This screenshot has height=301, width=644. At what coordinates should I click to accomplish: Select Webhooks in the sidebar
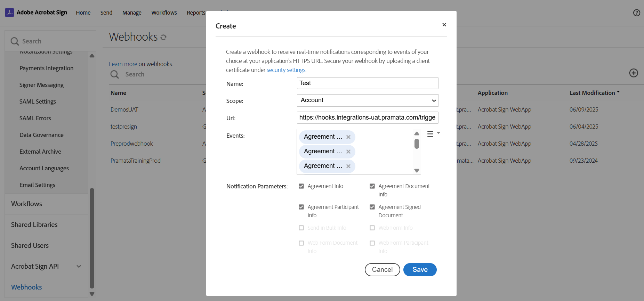(x=26, y=287)
